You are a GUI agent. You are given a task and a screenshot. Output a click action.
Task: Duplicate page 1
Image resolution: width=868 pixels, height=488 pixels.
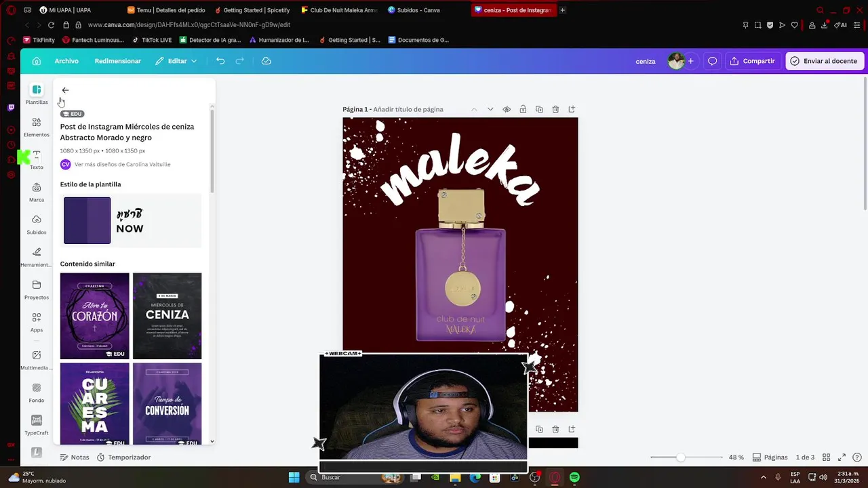pos(539,109)
